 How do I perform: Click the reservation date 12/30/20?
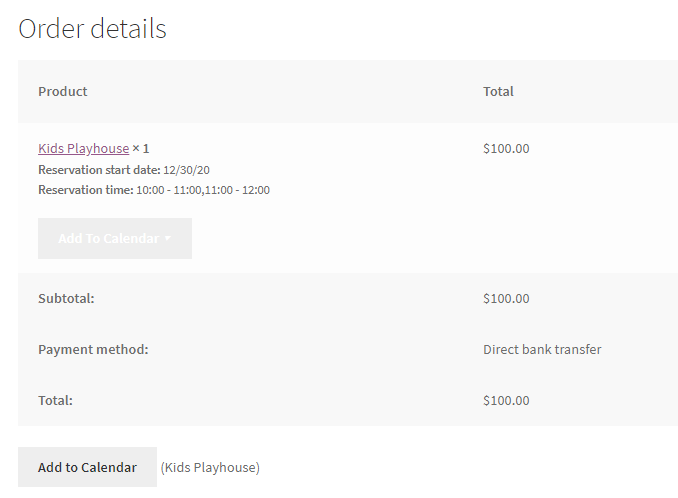click(x=186, y=170)
